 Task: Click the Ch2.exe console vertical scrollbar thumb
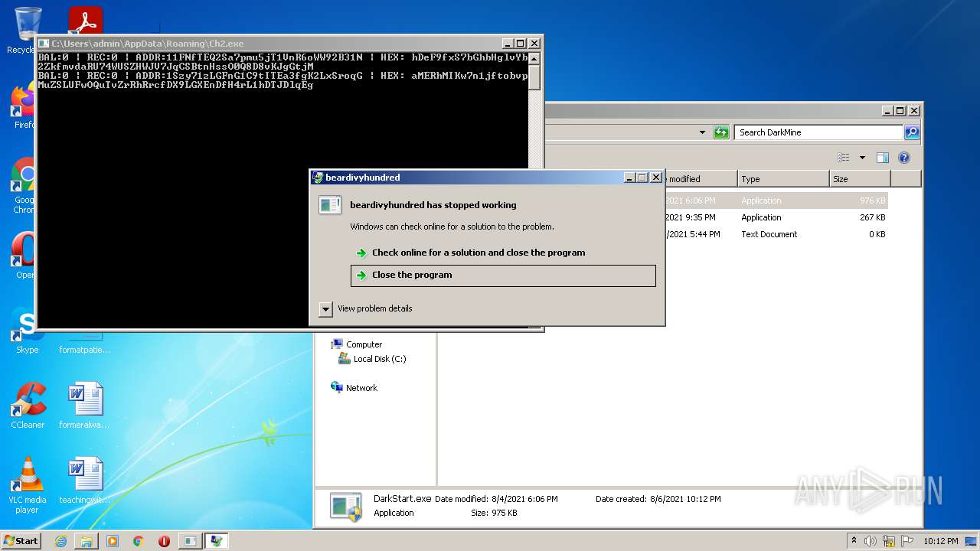[x=534, y=77]
